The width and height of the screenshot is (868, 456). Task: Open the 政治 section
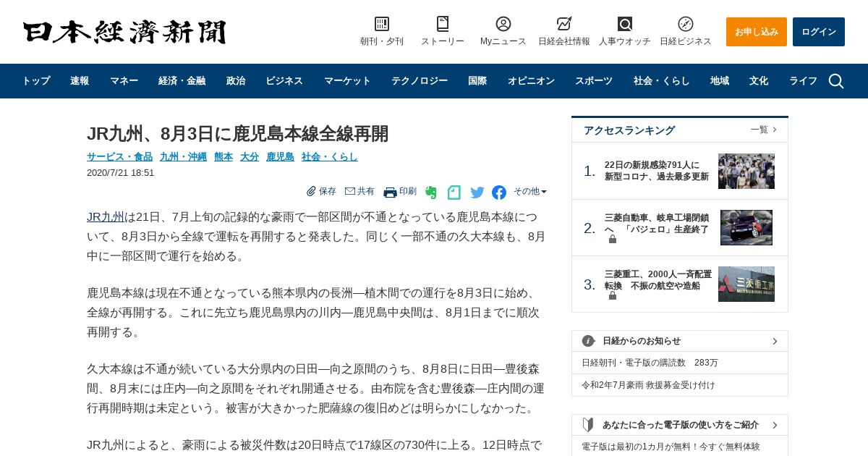click(x=236, y=81)
